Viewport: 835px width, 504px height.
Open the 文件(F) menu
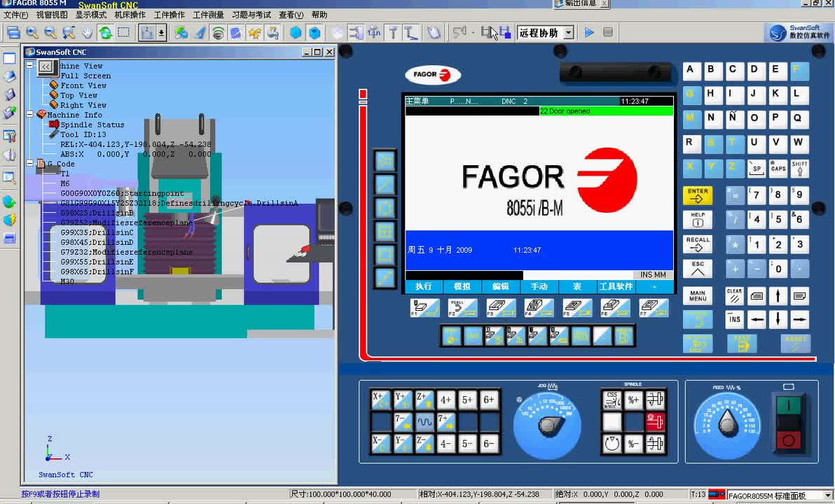pyautogui.click(x=15, y=15)
